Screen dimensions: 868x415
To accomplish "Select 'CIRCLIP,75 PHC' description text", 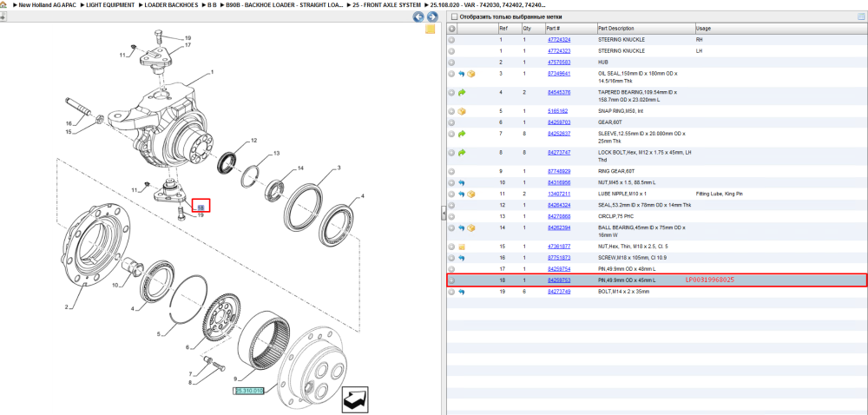I will (615, 216).
